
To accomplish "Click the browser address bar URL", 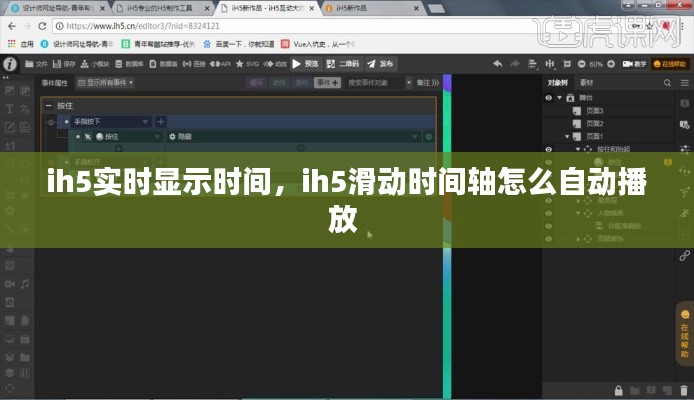I will click(143, 26).
